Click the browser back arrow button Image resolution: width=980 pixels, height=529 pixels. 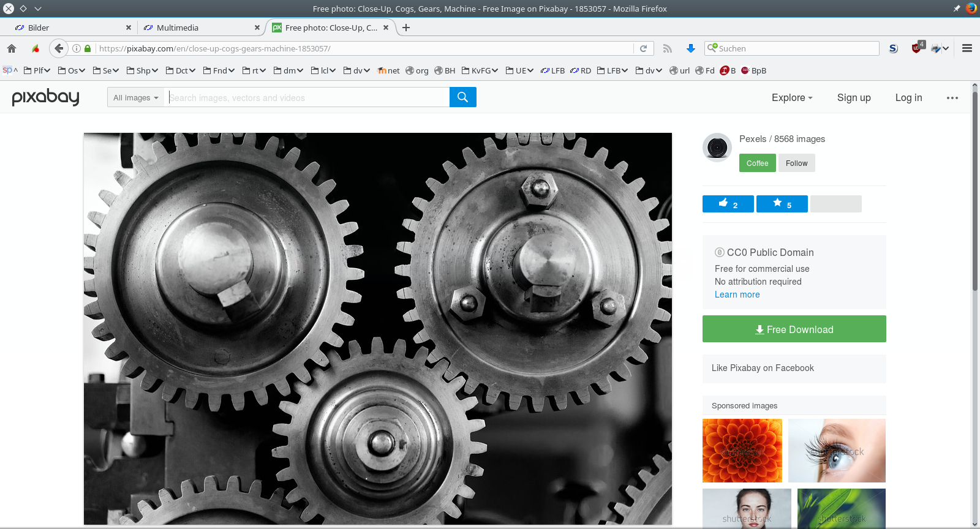pos(58,48)
